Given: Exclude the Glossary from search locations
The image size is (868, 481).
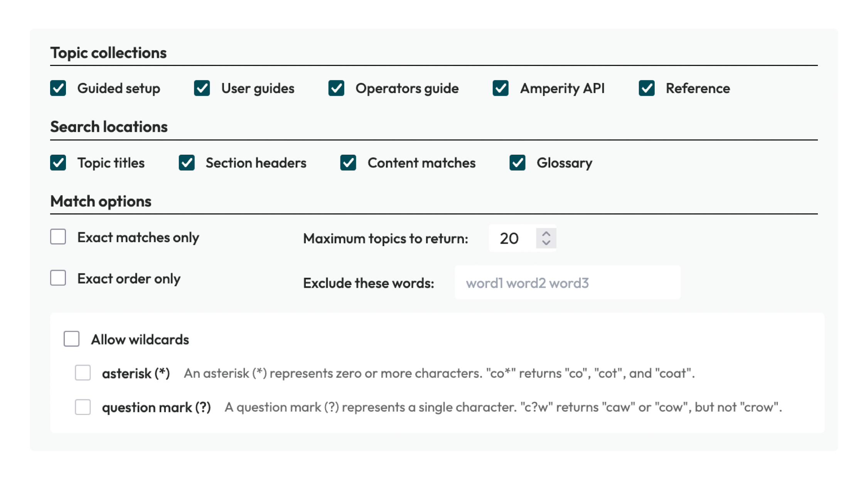Looking at the screenshot, I should click(x=518, y=163).
